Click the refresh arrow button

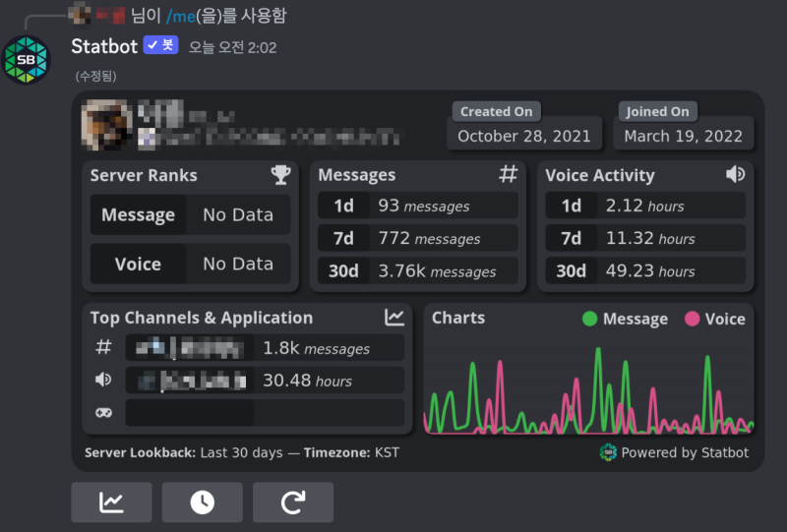(x=293, y=502)
